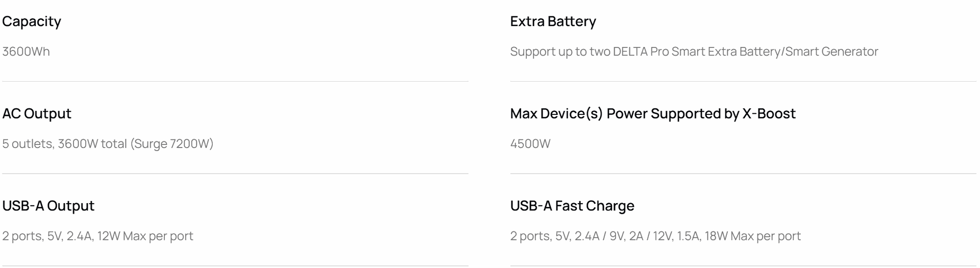Click the divider line below Extra Battery
Image resolution: width=980 pixels, height=268 pixels.
(743, 81)
